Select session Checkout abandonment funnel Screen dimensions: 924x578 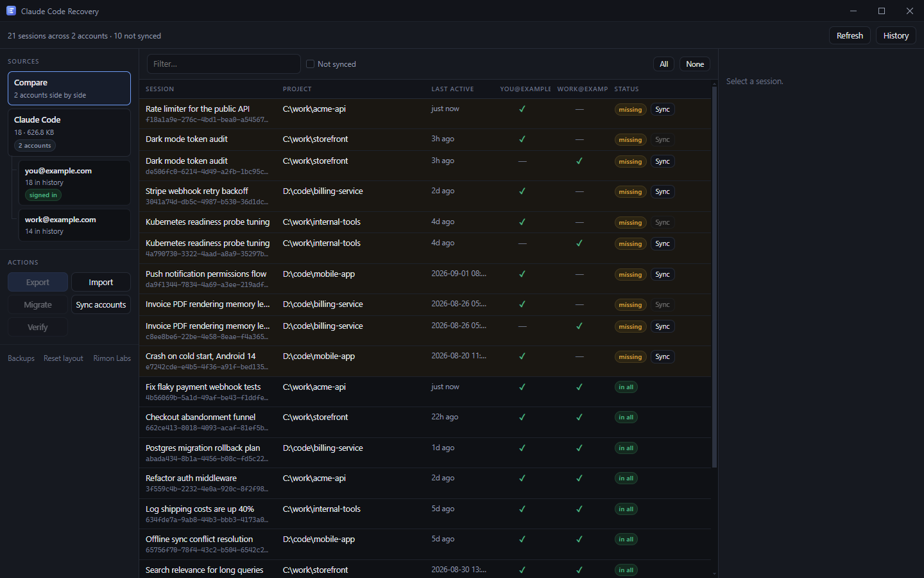click(425, 423)
